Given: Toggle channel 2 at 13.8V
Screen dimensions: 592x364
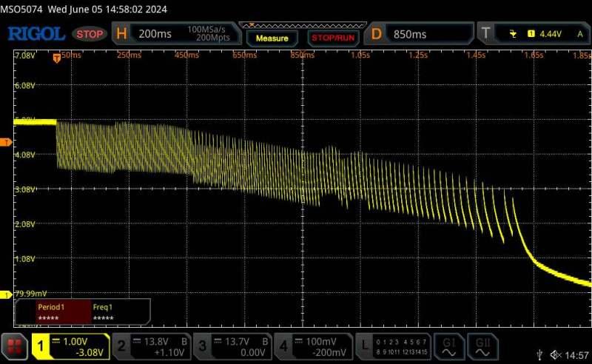Looking at the screenshot, I should (x=152, y=346).
